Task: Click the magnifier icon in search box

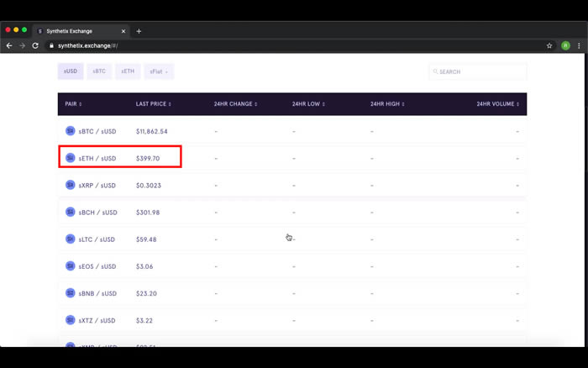Action: point(435,71)
